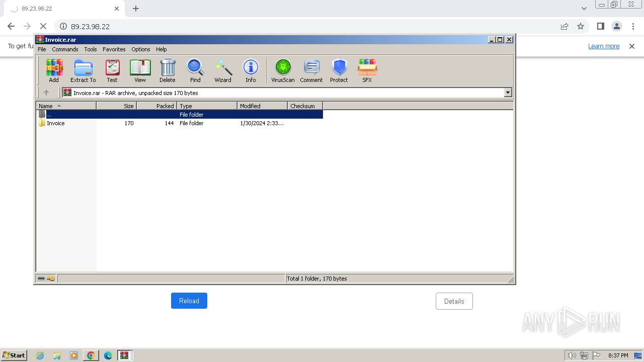Click the volume speaker tray icon

[x=572, y=355]
